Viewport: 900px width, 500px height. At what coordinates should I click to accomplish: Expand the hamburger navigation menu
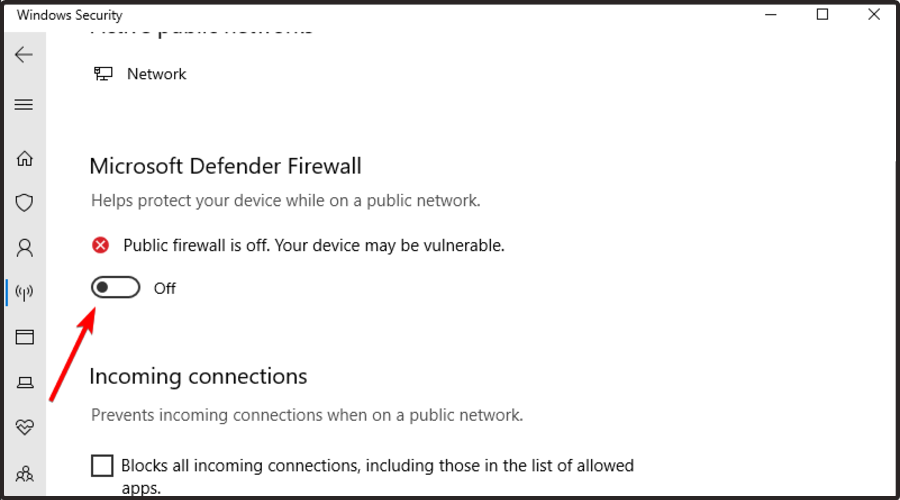[x=24, y=104]
